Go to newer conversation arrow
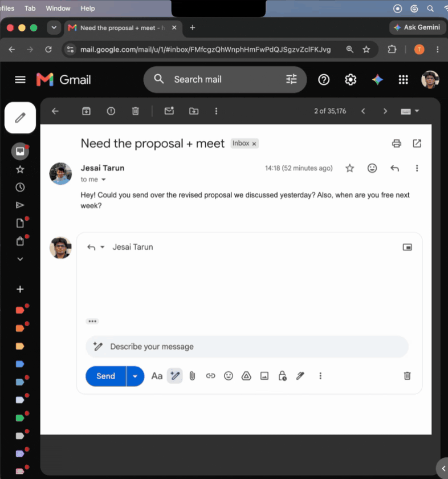 click(363, 111)
